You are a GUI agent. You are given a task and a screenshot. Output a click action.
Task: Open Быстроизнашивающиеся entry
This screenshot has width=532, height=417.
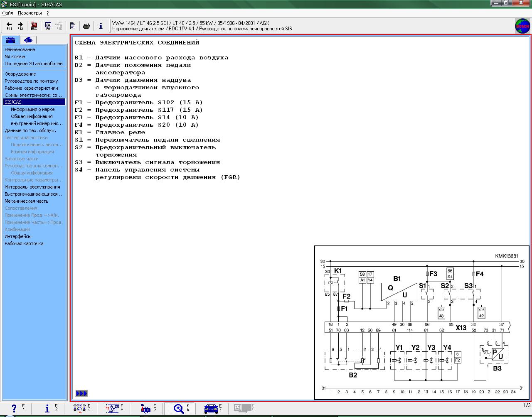(34, 194)
